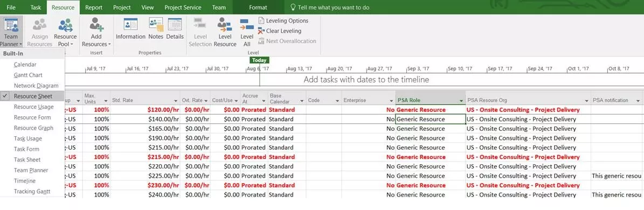This screenshot has height=210, width=644.
Task: Click the $120.00/hr Std. Rate cell
Action: coord(145,110)
